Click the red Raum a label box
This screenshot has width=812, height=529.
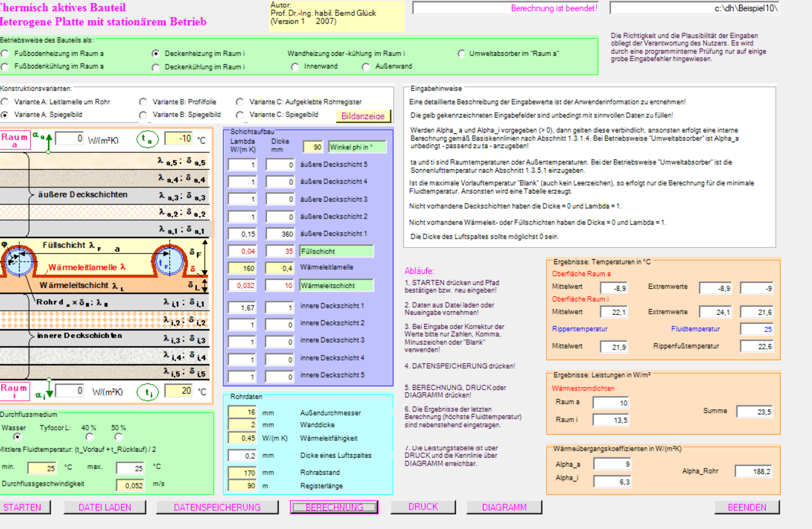[x=15, y=139]
